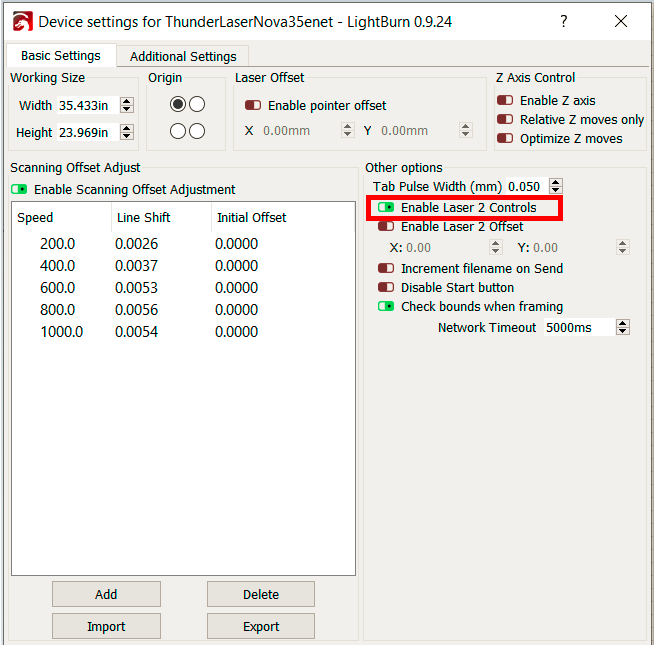This screenshot has width=654, height=645.
Task: Toggle Relative Z moves only switch
Action: coord(505,120)
